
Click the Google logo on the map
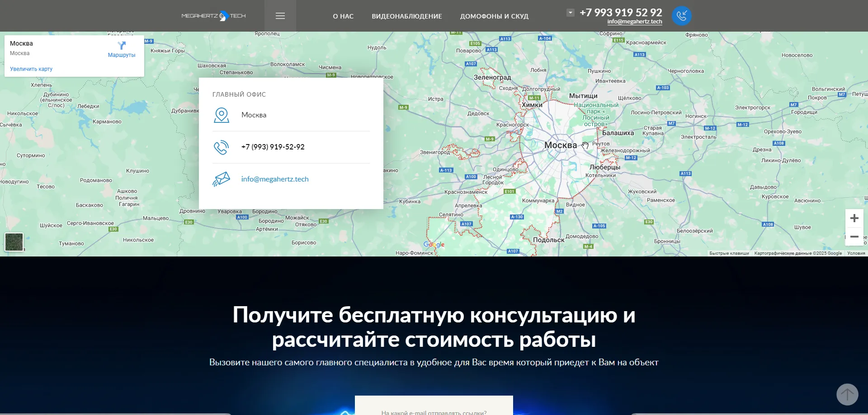(434, 244)
